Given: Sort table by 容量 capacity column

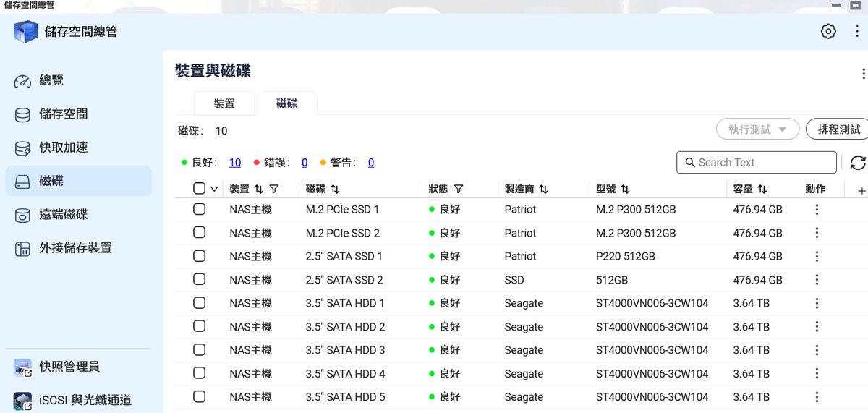Looking at the screenshot, I should (762, 189).
